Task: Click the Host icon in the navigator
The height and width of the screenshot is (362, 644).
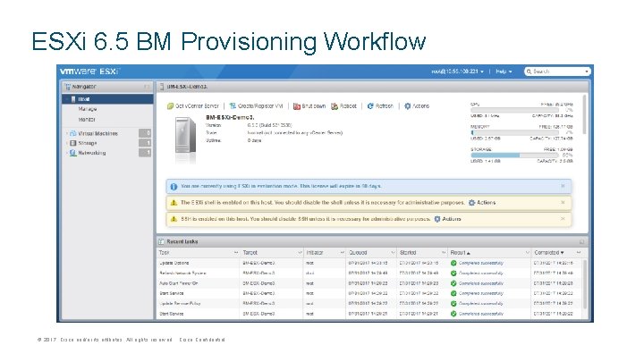Action: 73,99
